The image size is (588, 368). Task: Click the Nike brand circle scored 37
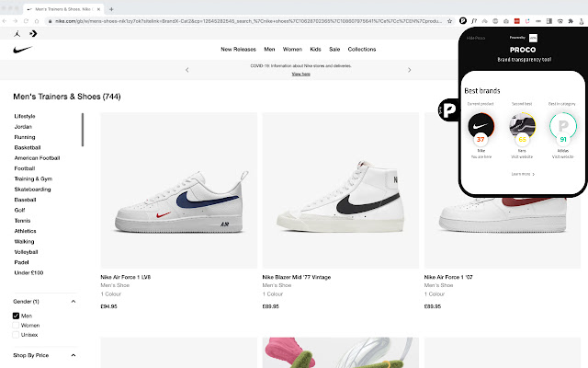(x=481, y=126)
